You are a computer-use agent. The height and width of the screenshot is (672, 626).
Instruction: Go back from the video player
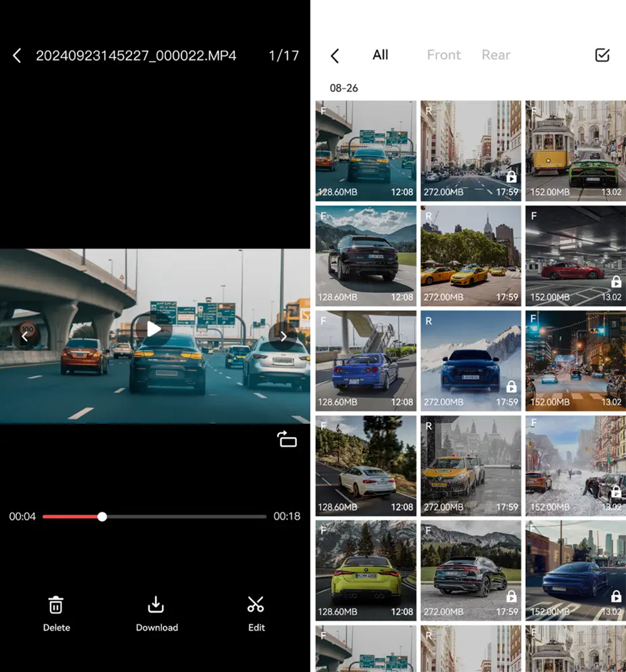tap(17, 56)
